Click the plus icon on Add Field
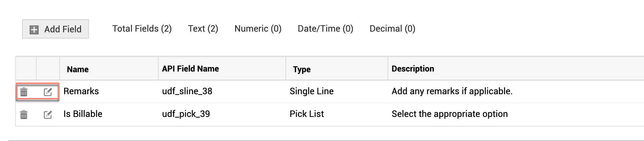 pyautogui.click(x=34, y=30)
